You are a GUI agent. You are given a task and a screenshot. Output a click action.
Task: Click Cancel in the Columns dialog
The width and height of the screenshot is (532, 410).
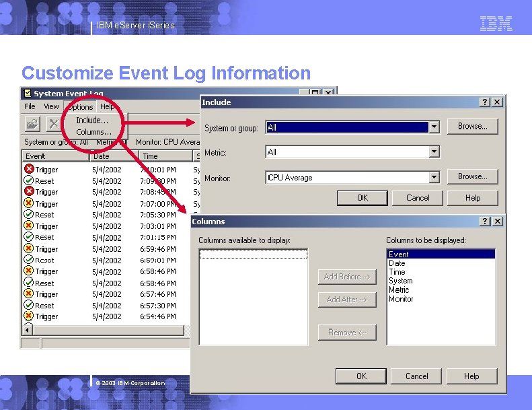(416, 376)
